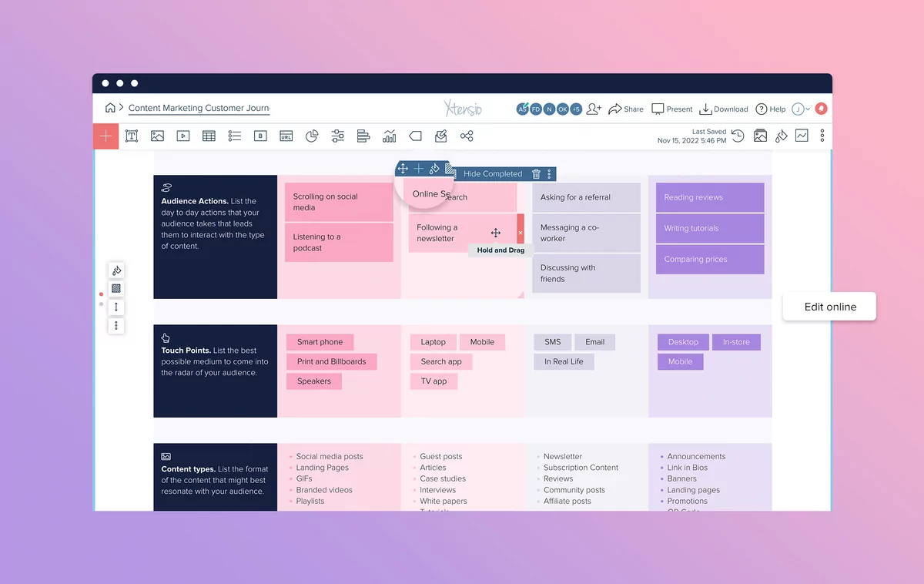The width and height of the screenshot is (924, 584).
Task: Click Present in the top bar
Action: pyautogui.click(x=671, y=109)
